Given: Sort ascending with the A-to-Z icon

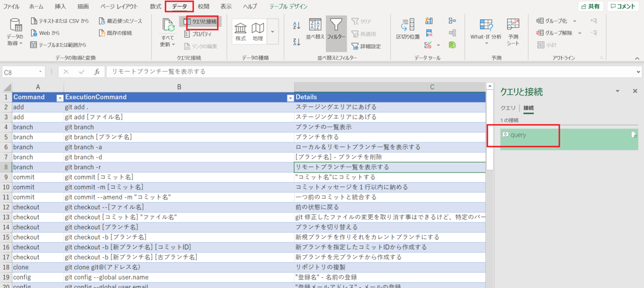Looking at the screenshot, I should point(296,25).
